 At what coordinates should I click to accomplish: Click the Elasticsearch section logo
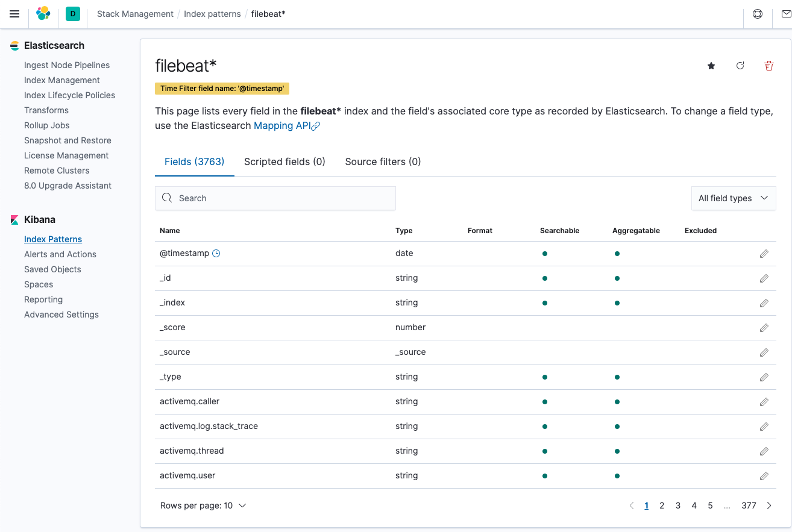(14, 46)
